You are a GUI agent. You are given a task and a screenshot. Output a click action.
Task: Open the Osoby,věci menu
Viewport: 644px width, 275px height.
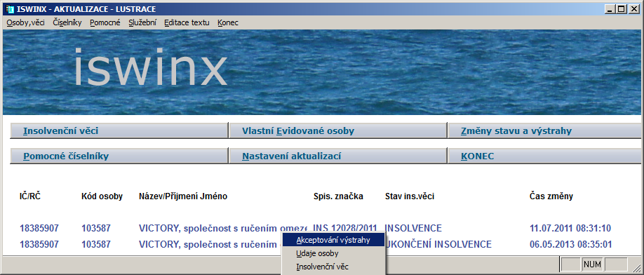pyautogui.click(x=25, y=23)
